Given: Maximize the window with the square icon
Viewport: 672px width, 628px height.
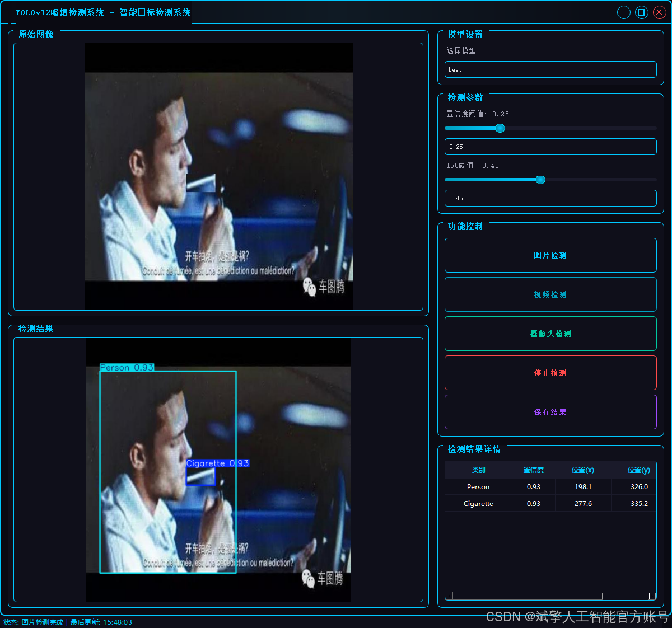Looking at the screenshot, I should (642, 12).
